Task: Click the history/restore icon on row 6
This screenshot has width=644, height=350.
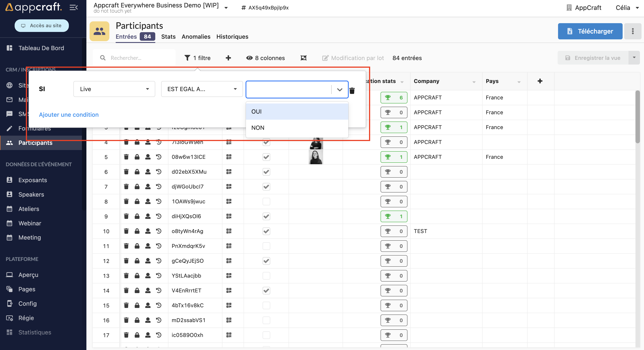Action: click(x=159, y=172)
